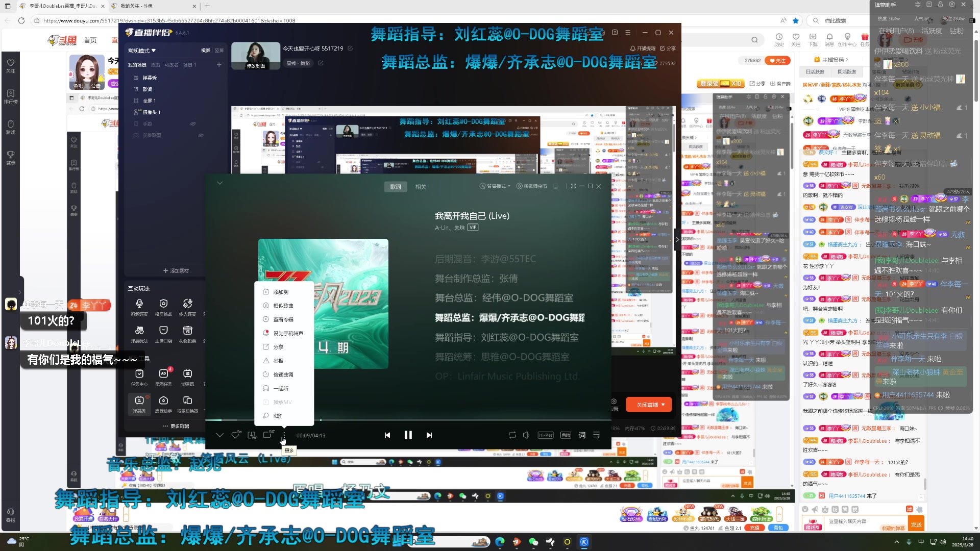This screenshot has height=551, width=980.
Task: Click 添加素材 to add a source
Action: (x=176, y=270)
